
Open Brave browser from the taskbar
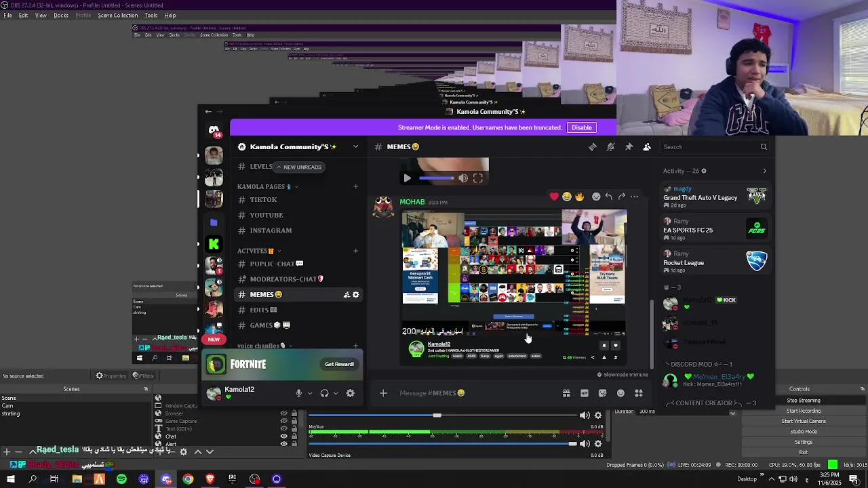[x=210, y=479]
